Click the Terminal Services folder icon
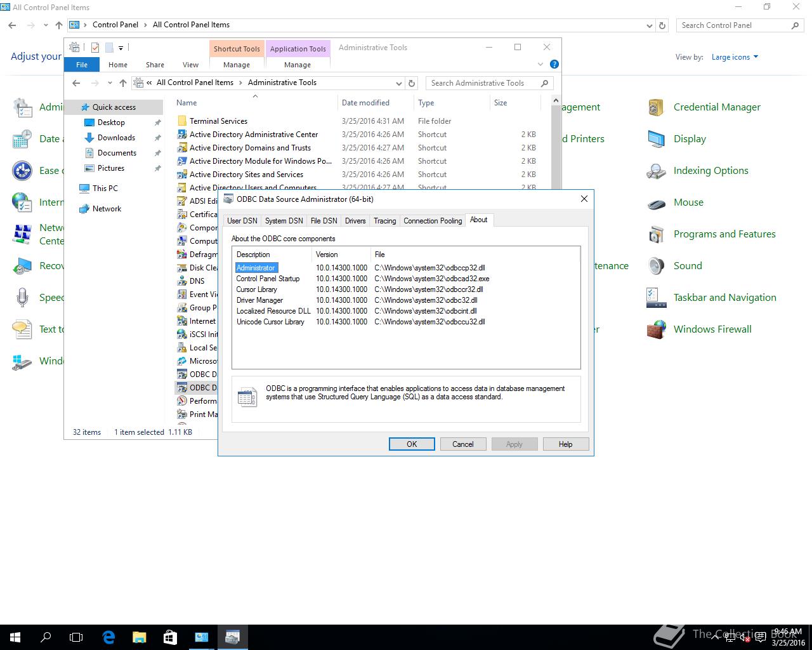 [x=182, y=121]
